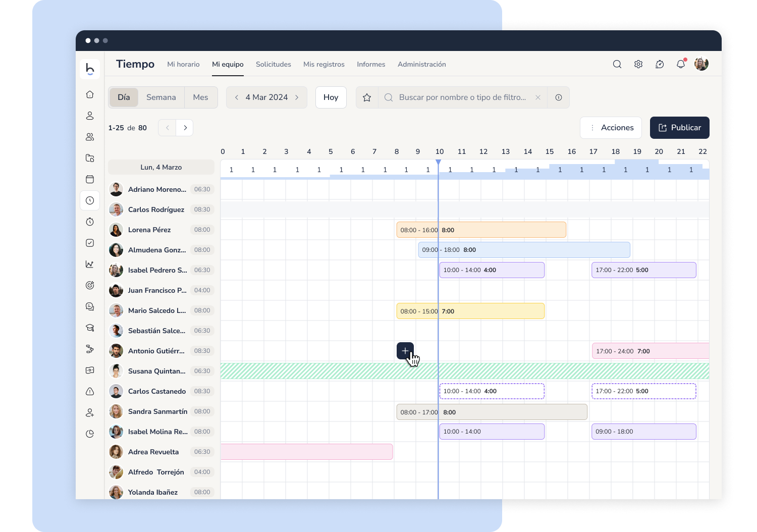Go to next day after 4 Mar 2024

[297, 97]
